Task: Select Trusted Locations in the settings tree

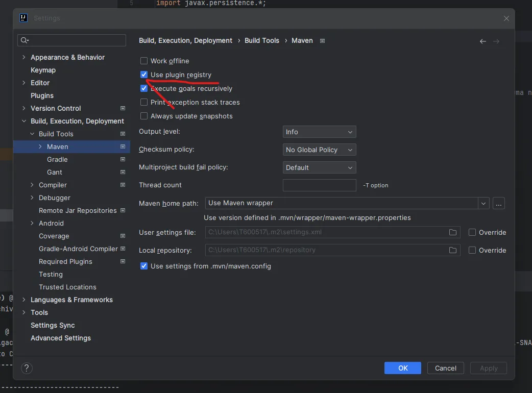Action: click(67, 287)
